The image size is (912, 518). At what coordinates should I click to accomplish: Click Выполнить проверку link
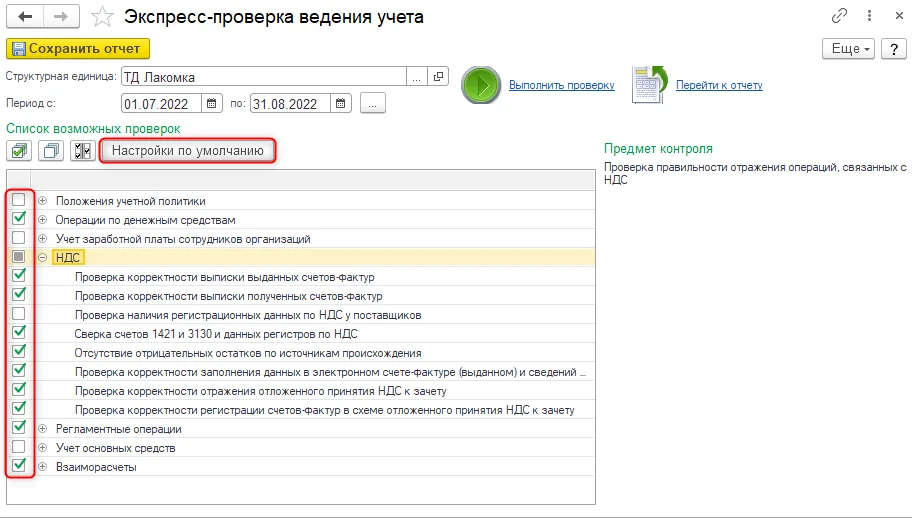point(562,85)
